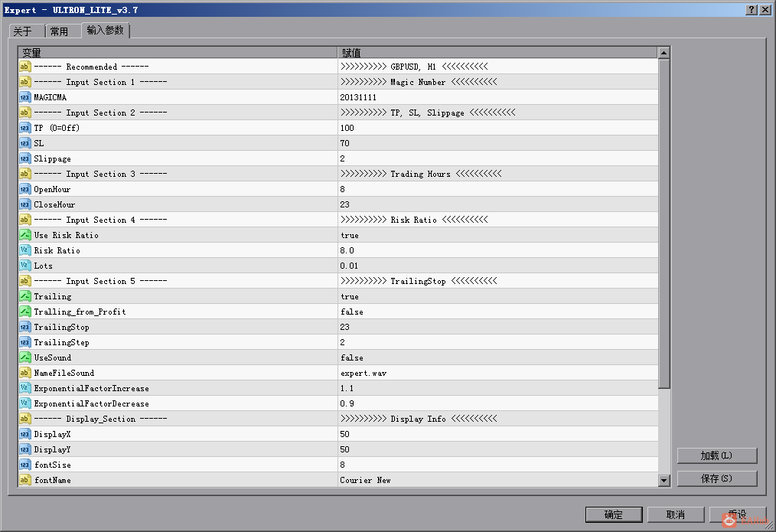Image resolution: width=776 pixels, height=532 pixels.
Task: Click the 取消 button
Action: coord(676,514)
